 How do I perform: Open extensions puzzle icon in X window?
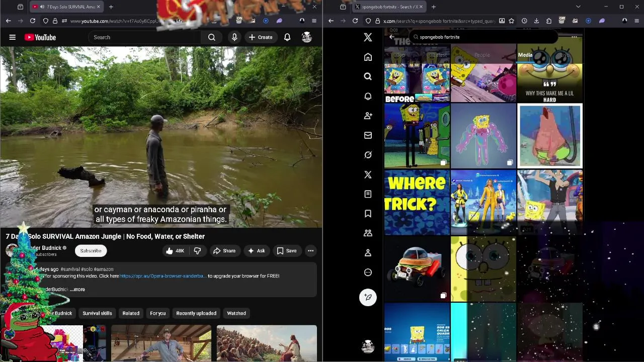click(549, 21)
